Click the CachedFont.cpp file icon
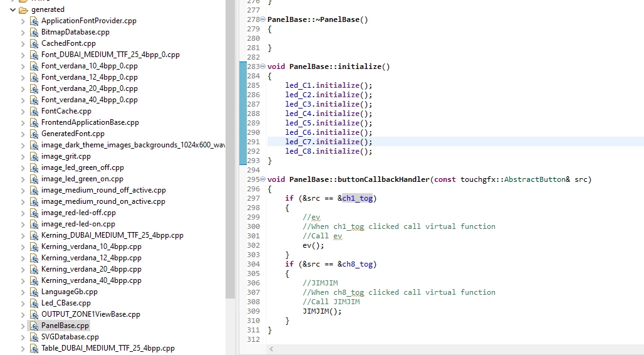The image size is (644, 355). point(34,44)
